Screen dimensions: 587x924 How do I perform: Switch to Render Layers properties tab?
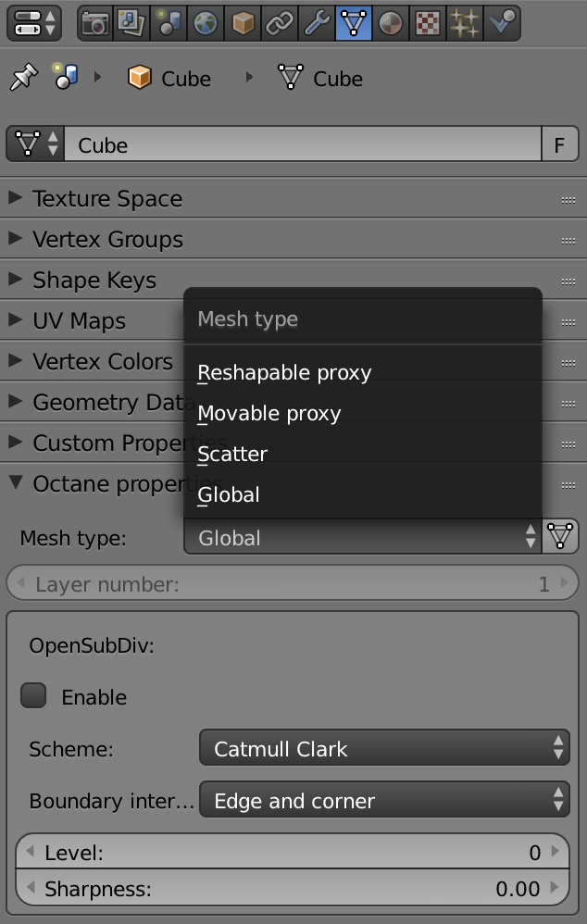tap(131, 23)
